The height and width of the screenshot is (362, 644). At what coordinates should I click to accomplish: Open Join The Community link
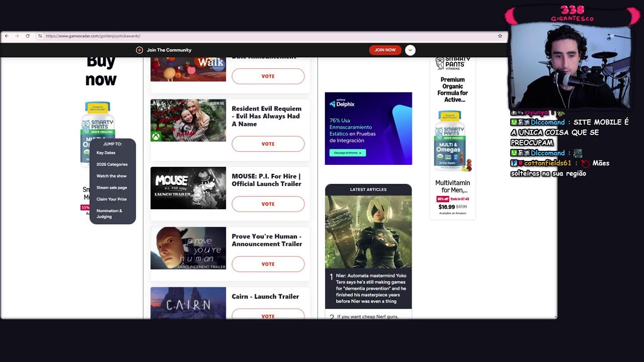pos(169,50)
